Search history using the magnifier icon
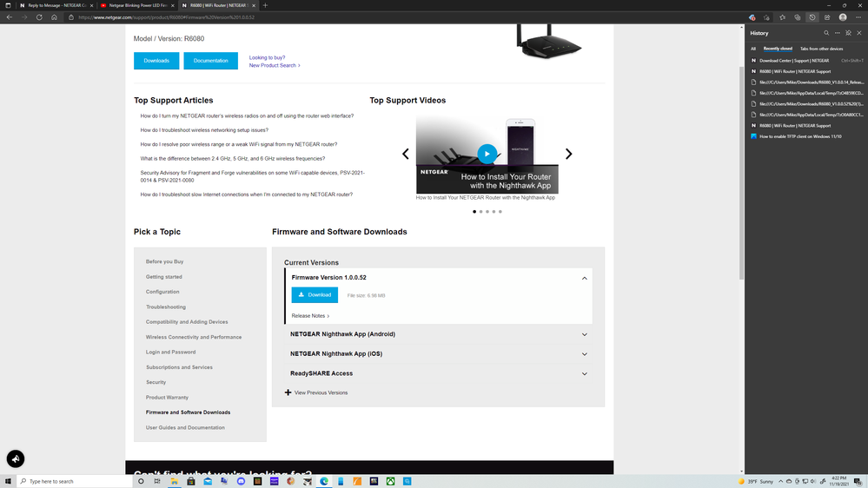Image resolution: width=868 pixels, height=488 pixels. (x=826, y=33)
